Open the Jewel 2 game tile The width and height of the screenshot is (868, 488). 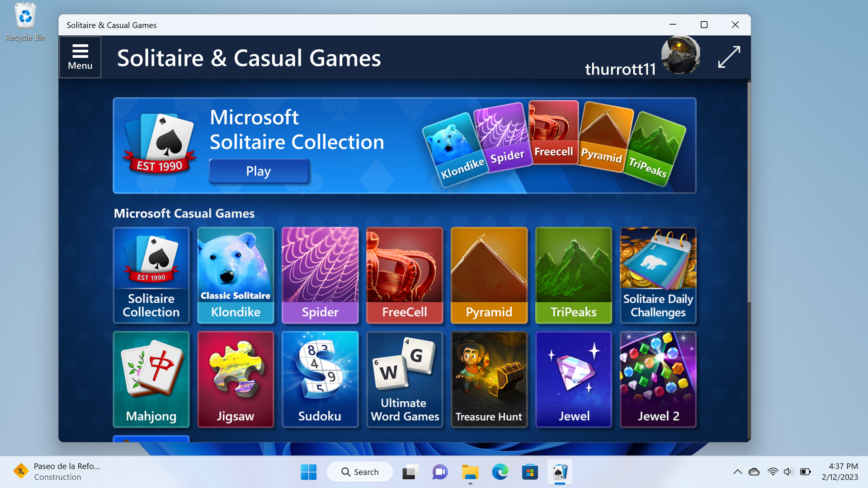point(658,380)
